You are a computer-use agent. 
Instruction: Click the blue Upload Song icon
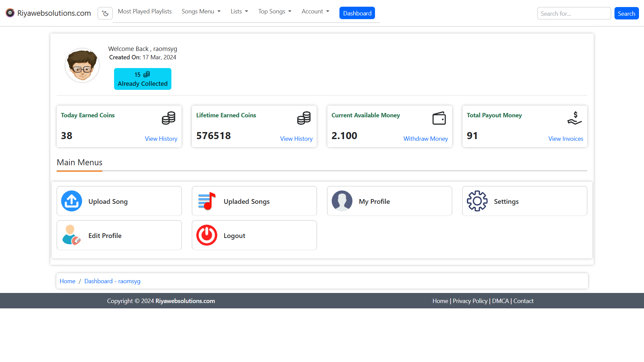click(x=71, y=201)
